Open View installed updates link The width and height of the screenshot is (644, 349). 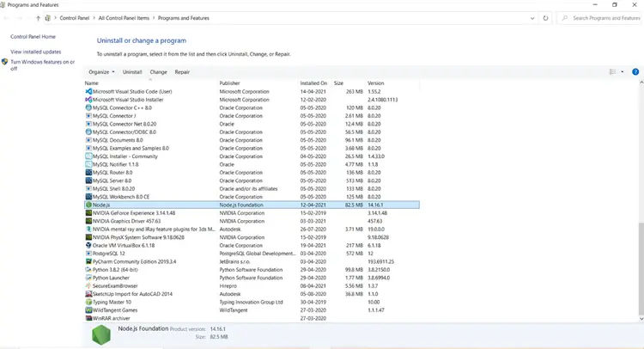coord(36,52)
